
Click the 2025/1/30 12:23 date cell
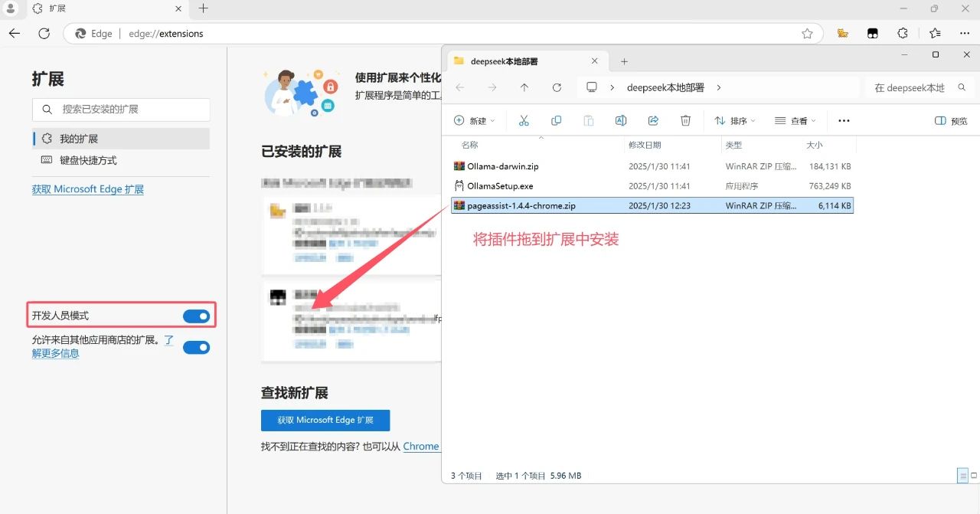(x=659, y=205)
